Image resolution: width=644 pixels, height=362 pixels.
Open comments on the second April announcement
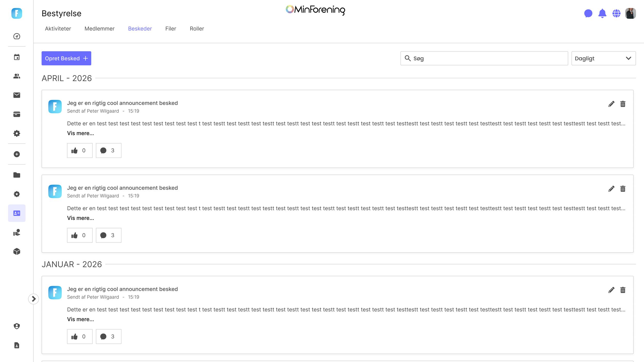(x=109, y=235)
